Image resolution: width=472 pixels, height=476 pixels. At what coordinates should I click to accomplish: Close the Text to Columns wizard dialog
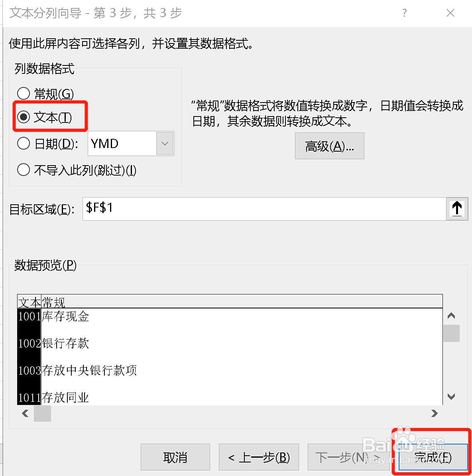(450, 13)
